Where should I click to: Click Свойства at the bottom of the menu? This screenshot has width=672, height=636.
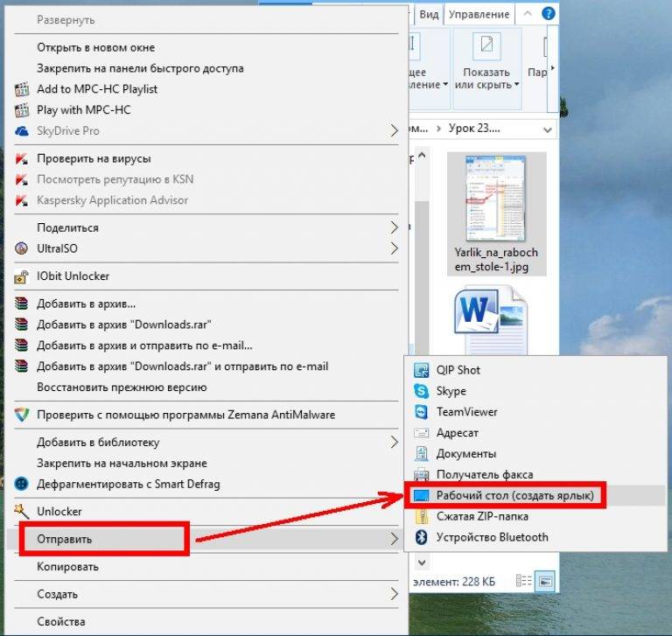pyautogui.click(x=61, y=622)
